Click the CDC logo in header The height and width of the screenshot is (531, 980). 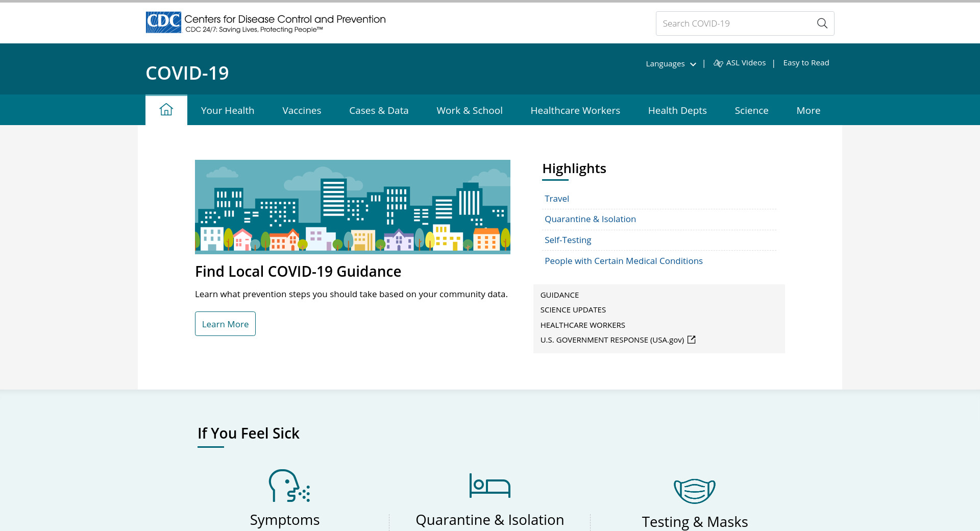click(164, 22)
